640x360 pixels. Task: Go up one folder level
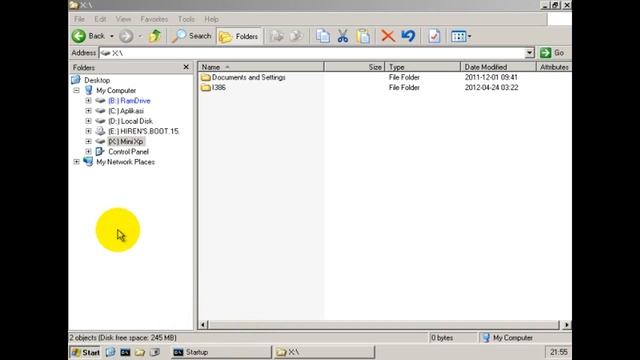coord(155,36)
